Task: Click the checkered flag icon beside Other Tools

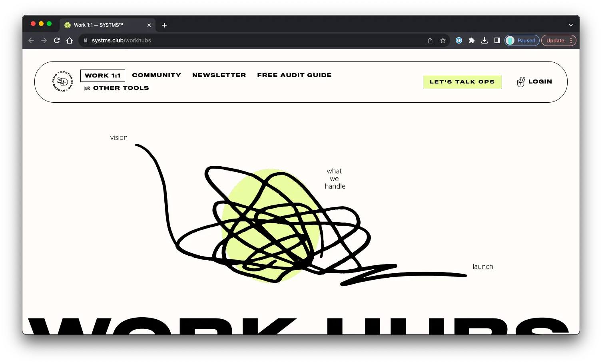Action: click(87, 88)
